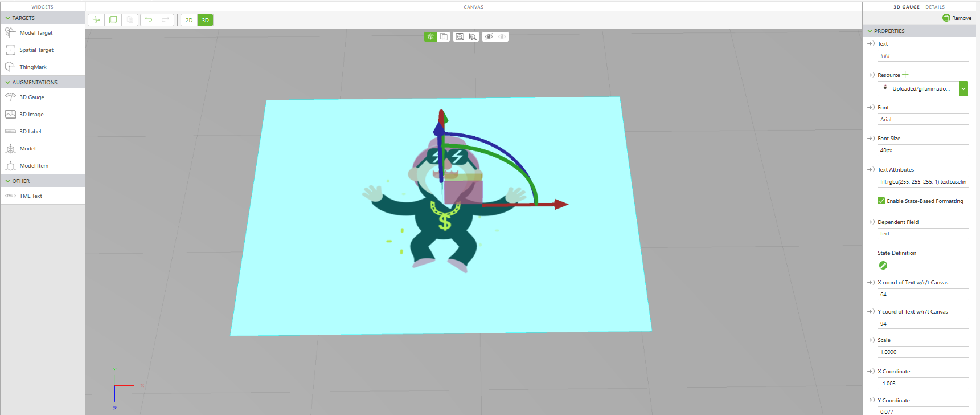This screenshot has width=980, height=415.
Task: Click the Paste toolbar icon
Action: (130, 20)
